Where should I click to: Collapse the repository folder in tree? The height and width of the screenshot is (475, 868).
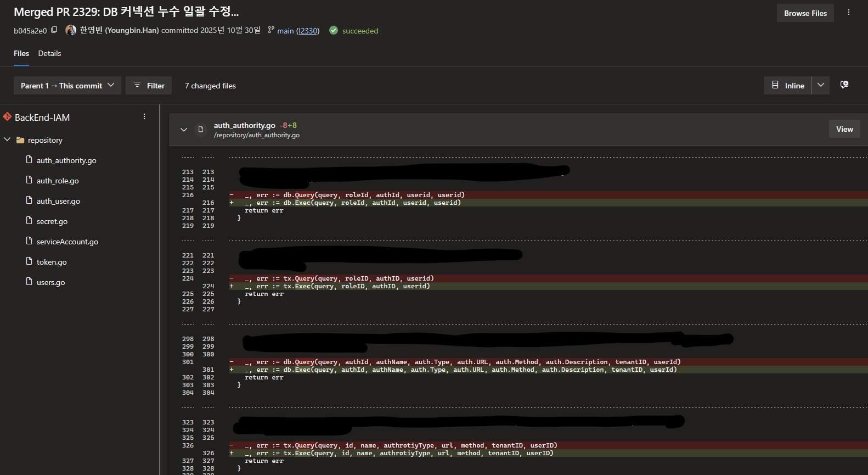pos(7,140)
